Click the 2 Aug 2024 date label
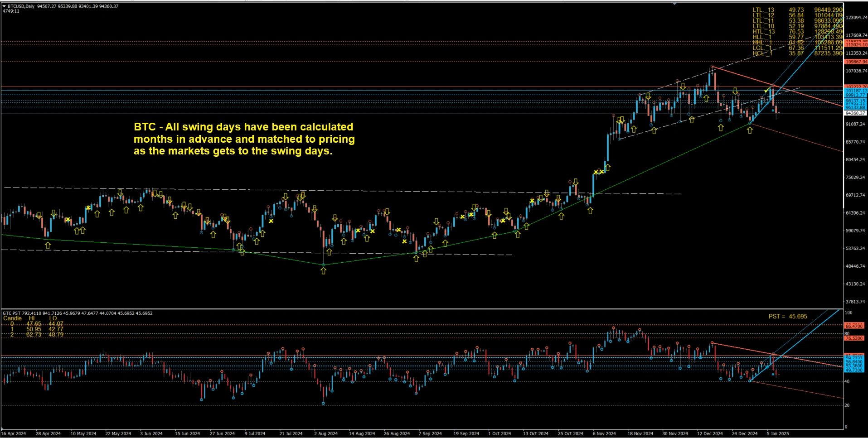Screen dimensions: 868x438 click(x=326, y=433)
